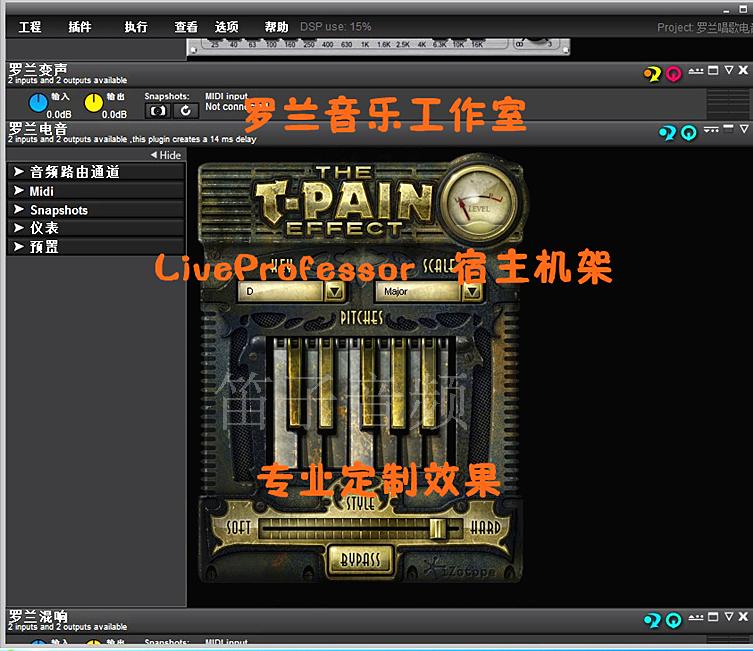Viewport: 753px width, 651px height.
Task: Toggle the cyan bypass icon on 罗兰电音
Action: [689, 133]
